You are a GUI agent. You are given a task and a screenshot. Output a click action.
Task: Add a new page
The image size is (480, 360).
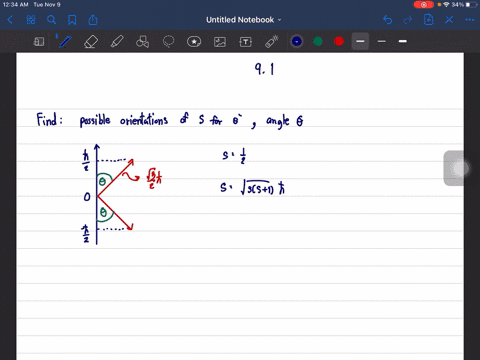pos(428,20)
